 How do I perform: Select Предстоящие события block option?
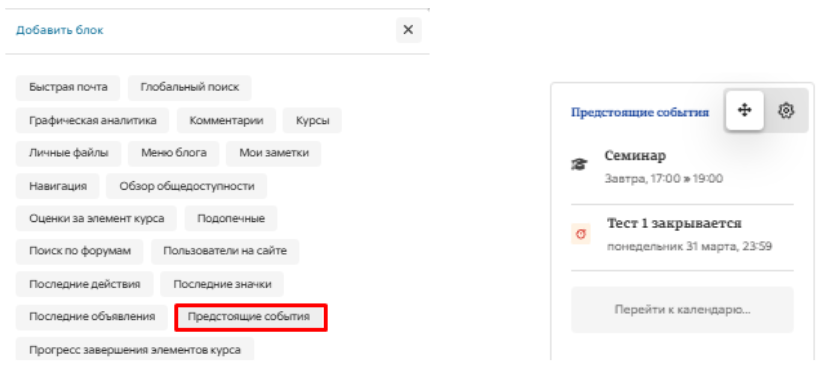pyautogui.click(x=250, y=317)
